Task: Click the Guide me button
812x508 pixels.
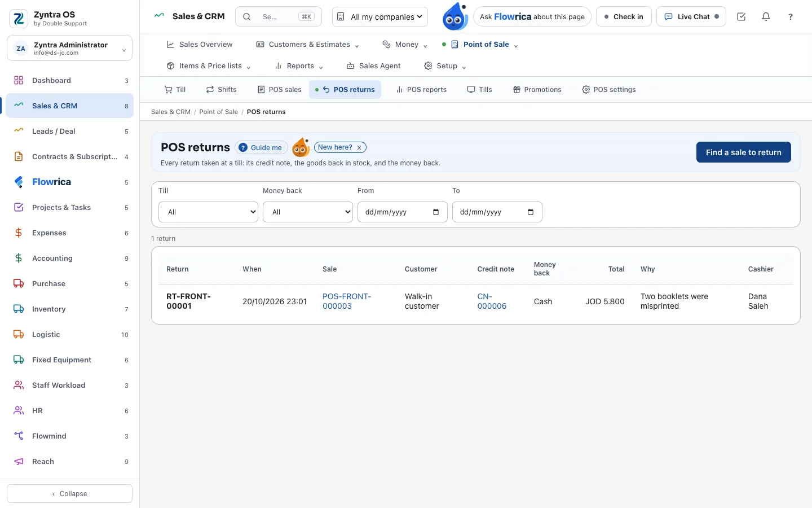Action: click(x=261, y=148)
